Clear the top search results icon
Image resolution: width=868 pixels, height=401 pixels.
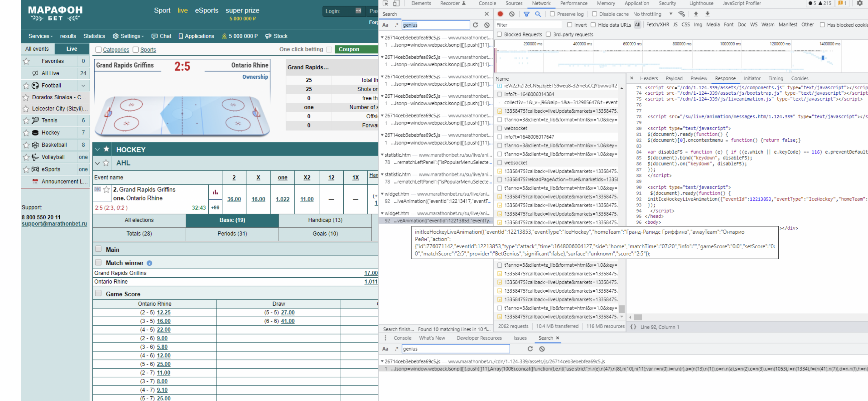click(x=486, y=25)
